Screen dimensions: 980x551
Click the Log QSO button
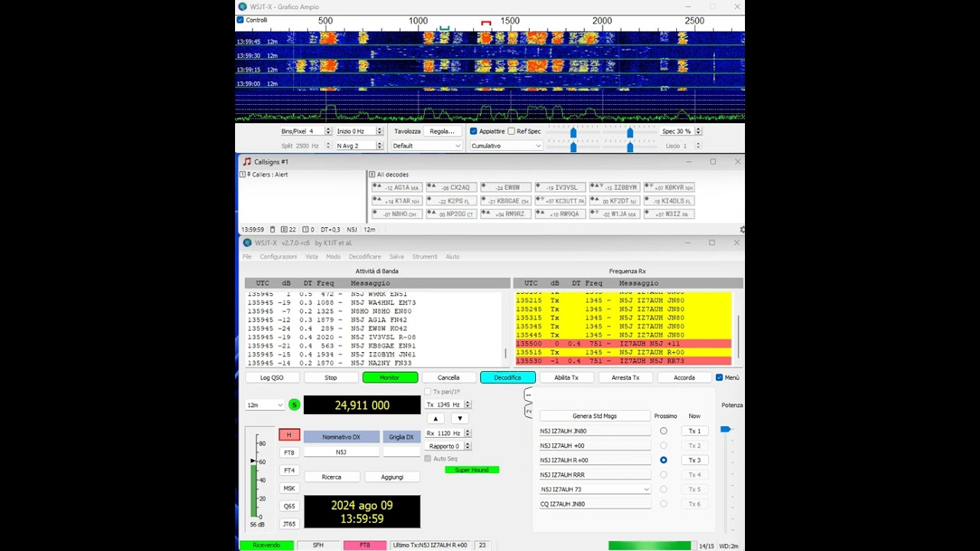tap(272, 377)
